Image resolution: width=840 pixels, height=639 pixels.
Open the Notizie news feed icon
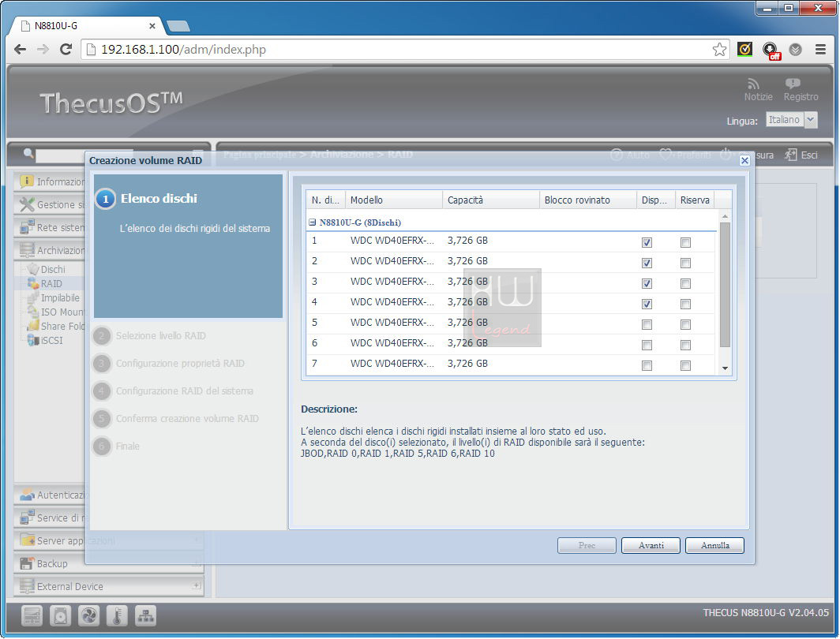pos(754,84)
